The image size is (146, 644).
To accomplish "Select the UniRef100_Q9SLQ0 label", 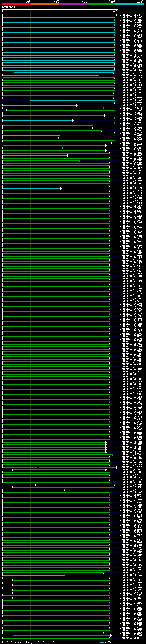I will pos(131,27).
